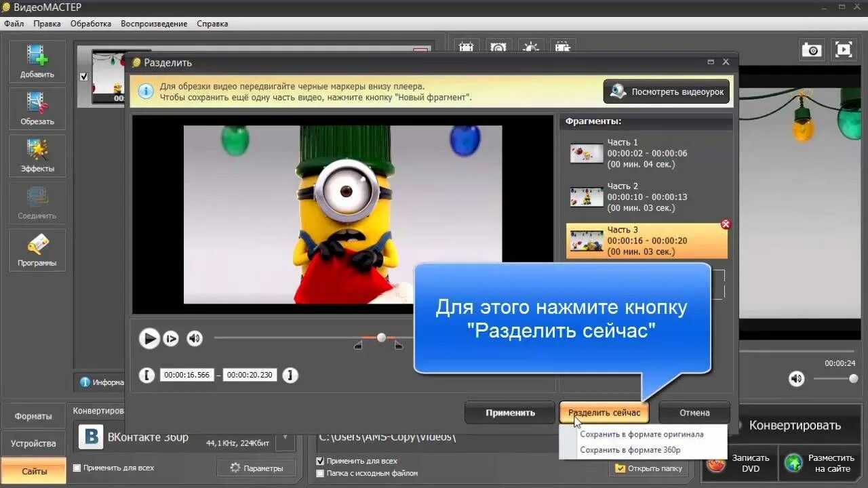The width and height of the screenshot is (868, 488).
Task: Open the Справка menu
Action: (212, 24)
